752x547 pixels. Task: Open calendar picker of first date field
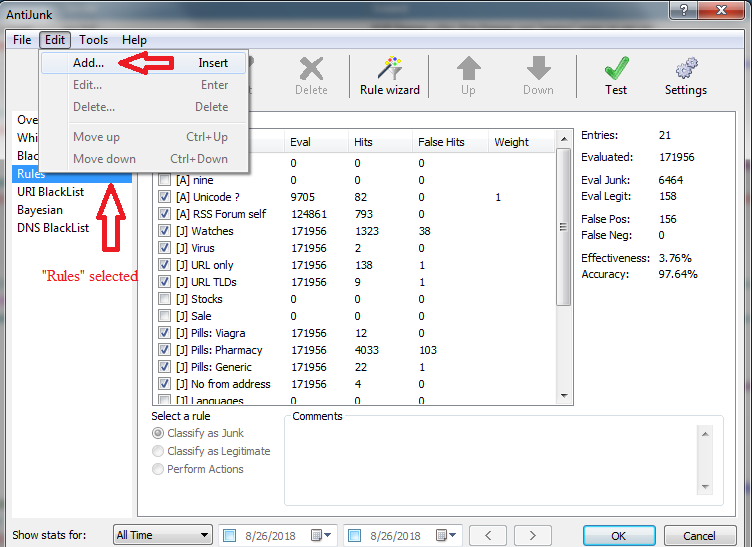tap(321, 535)
